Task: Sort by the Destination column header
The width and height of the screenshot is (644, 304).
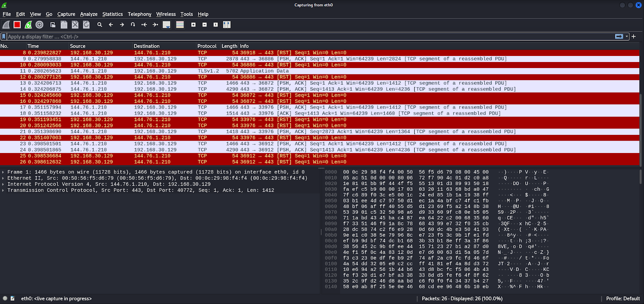Action: (x=164, y=46)
